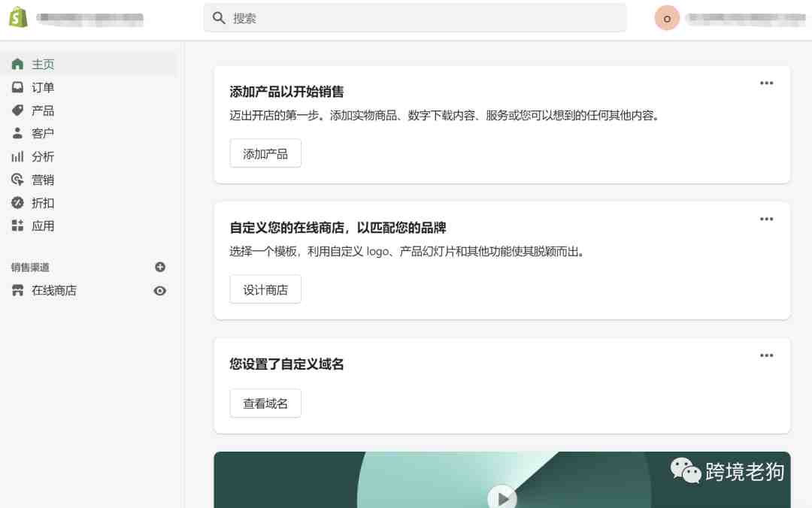812x508 pixels.
Task: Click the 主页 home icon
Action: [17, 64]
